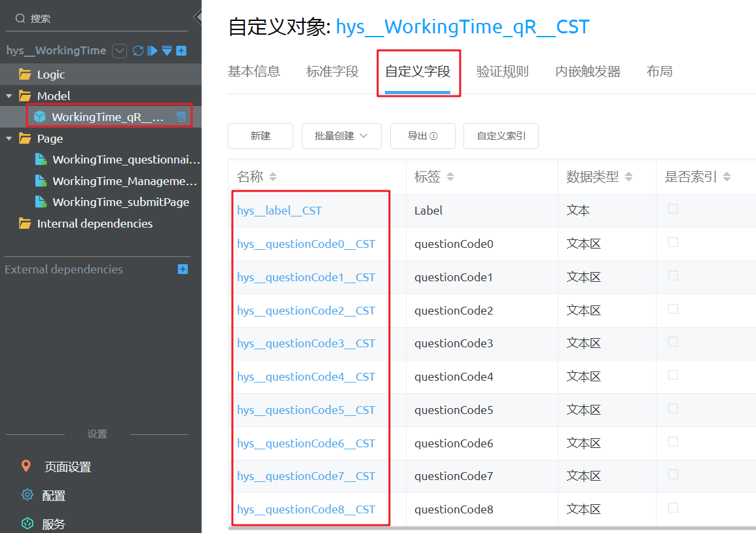
Task: Toggle index checkbox for Label row
Action: coord(673,209)
